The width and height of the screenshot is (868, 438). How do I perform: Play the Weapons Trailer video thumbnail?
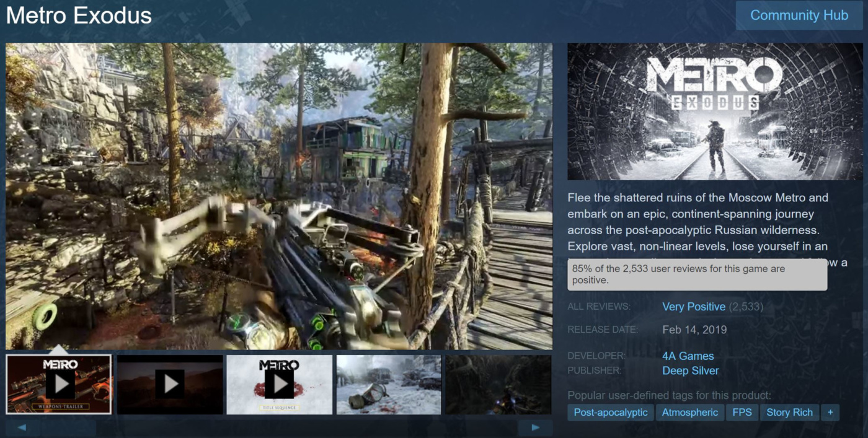click(x=59, y=384)
